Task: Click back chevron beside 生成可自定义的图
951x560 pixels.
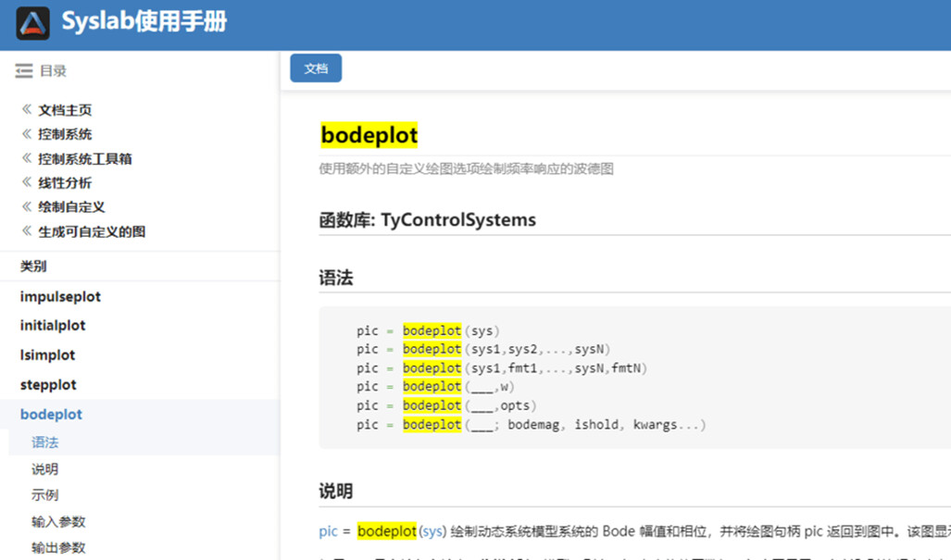Action: [27, 230]
